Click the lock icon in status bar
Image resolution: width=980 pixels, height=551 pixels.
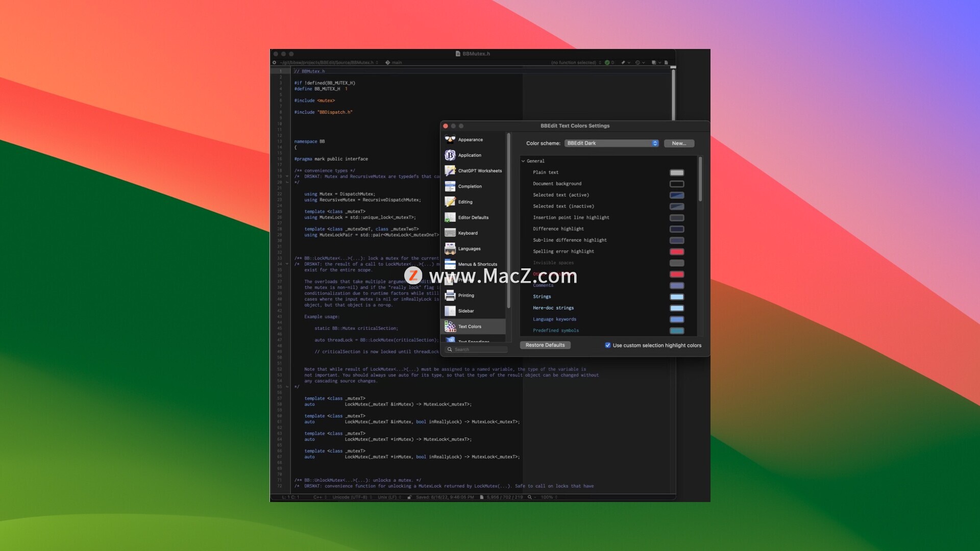click(409, 497)
